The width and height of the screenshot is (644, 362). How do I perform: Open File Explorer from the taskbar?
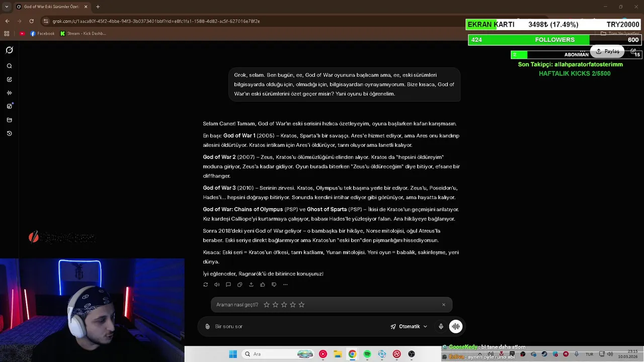[x=338, y=354]
